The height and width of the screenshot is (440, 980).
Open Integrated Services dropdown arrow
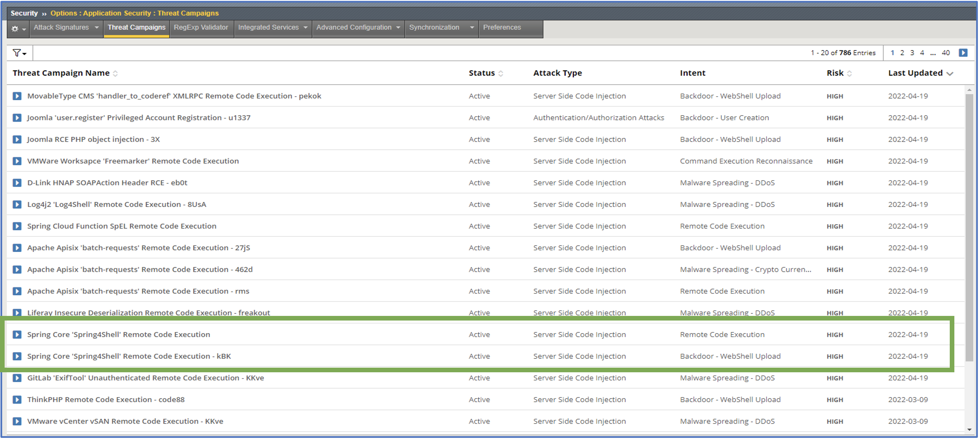pos(306,27)
